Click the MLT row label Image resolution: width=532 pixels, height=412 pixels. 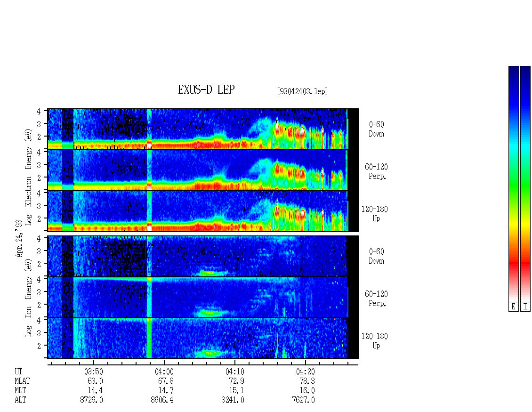pyautogui.click(x=20, y=391)
